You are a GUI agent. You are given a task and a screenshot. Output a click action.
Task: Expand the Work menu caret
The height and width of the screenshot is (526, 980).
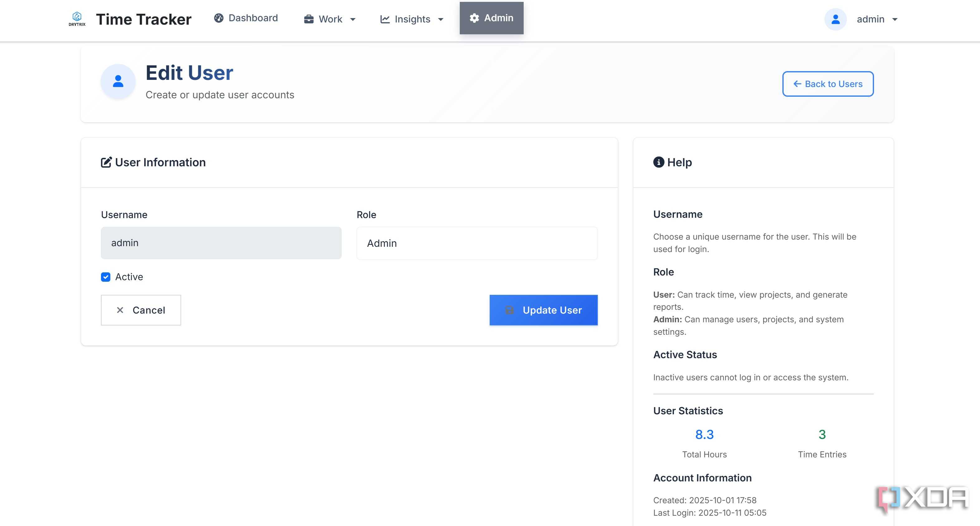pos(353,19)
